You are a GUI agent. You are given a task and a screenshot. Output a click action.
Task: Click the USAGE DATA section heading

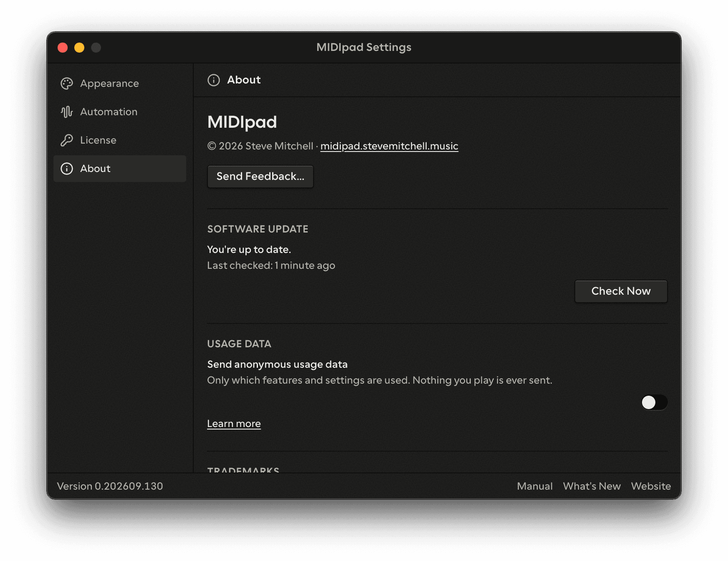point(239,344)
